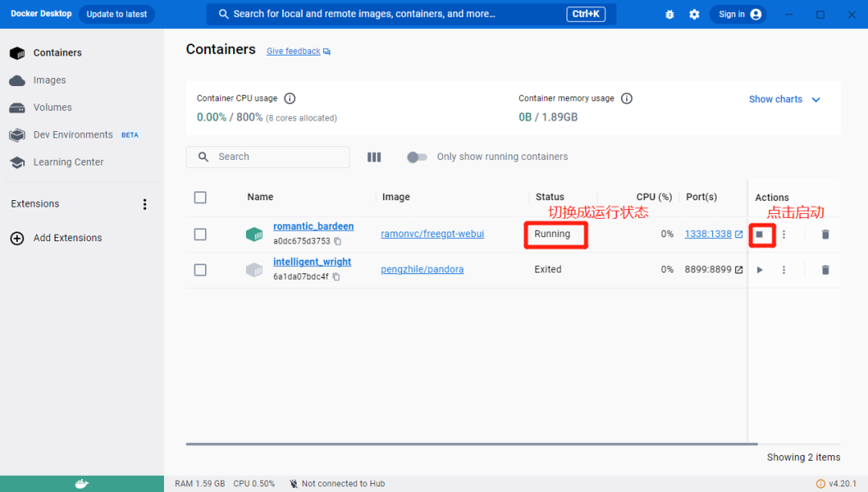Open romantic_bardeen container details

pyautogui.click(x=313, y=227)
